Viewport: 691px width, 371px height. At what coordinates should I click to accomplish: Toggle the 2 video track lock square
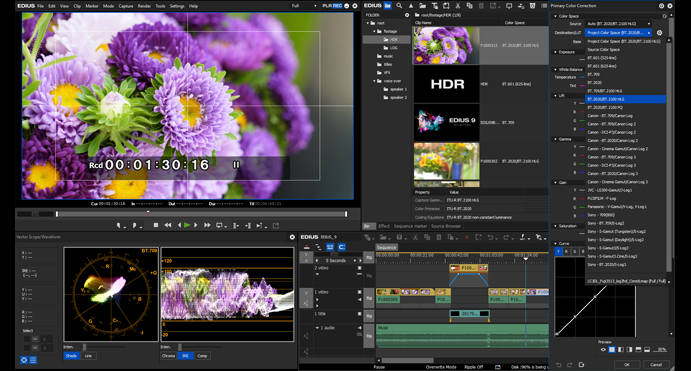(360, 268)
